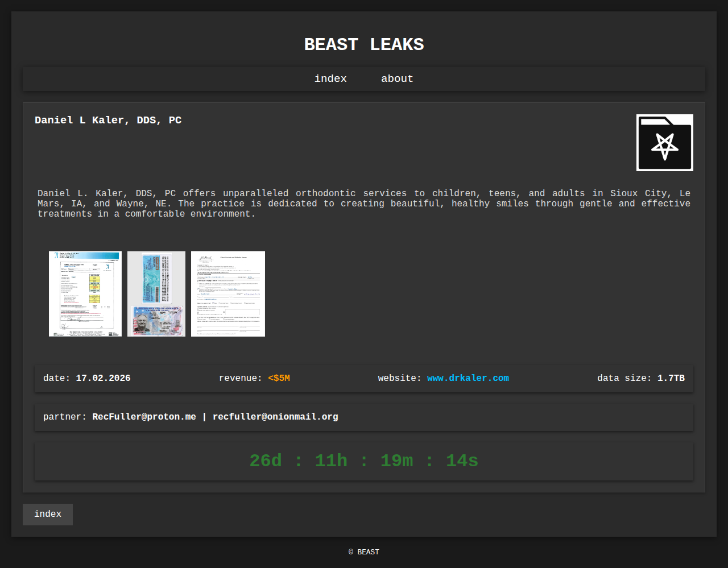Open the third consent form thumbnail
The height and width of the screenshot is (568, 728).
point(228,294)
